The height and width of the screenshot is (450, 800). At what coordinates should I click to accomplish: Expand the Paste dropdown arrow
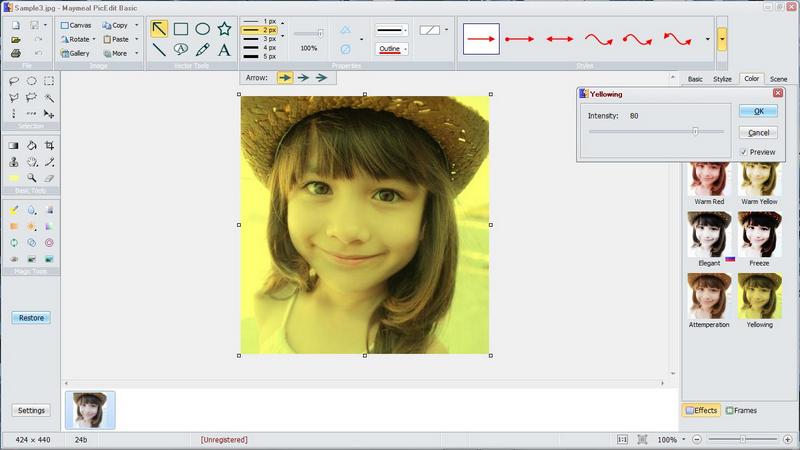[x=136, y=39]
